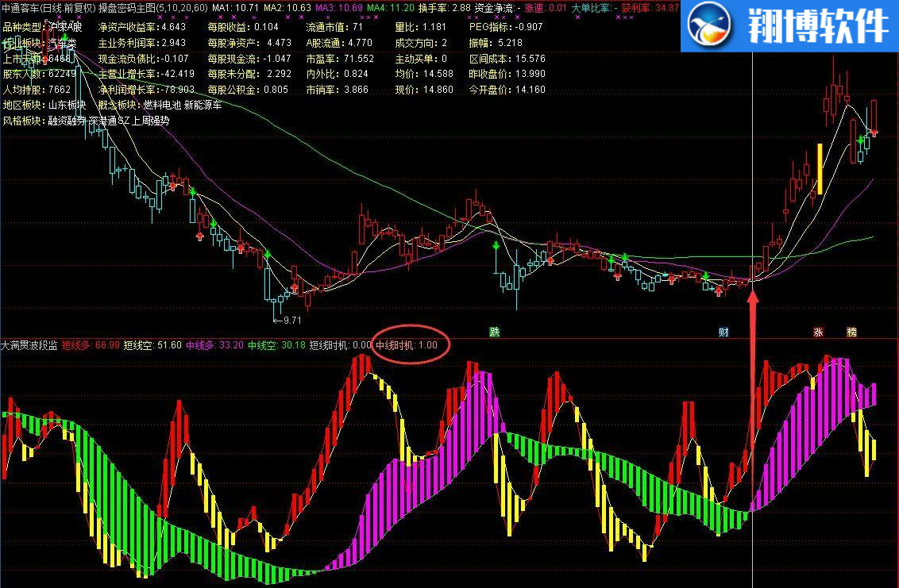Select the MA4: 11.20 value
The height and width of the screenshot is (588, 899).
click(x=391, y=8)
